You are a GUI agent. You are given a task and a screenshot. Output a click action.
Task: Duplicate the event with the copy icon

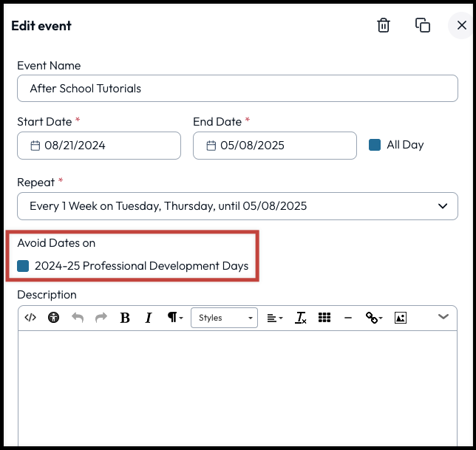423,25
